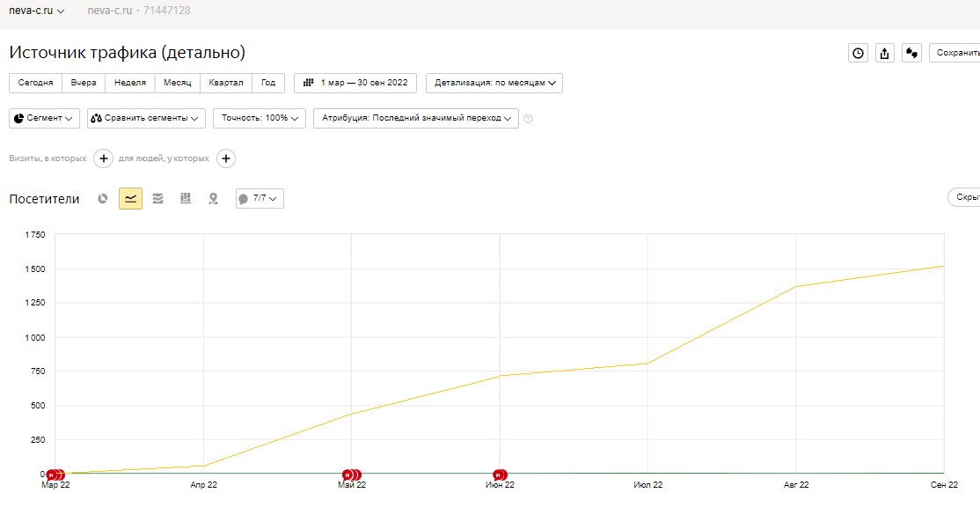Switch to pie chart view
The width and height of the screenshot is (980, 515).
coord(103,199)
